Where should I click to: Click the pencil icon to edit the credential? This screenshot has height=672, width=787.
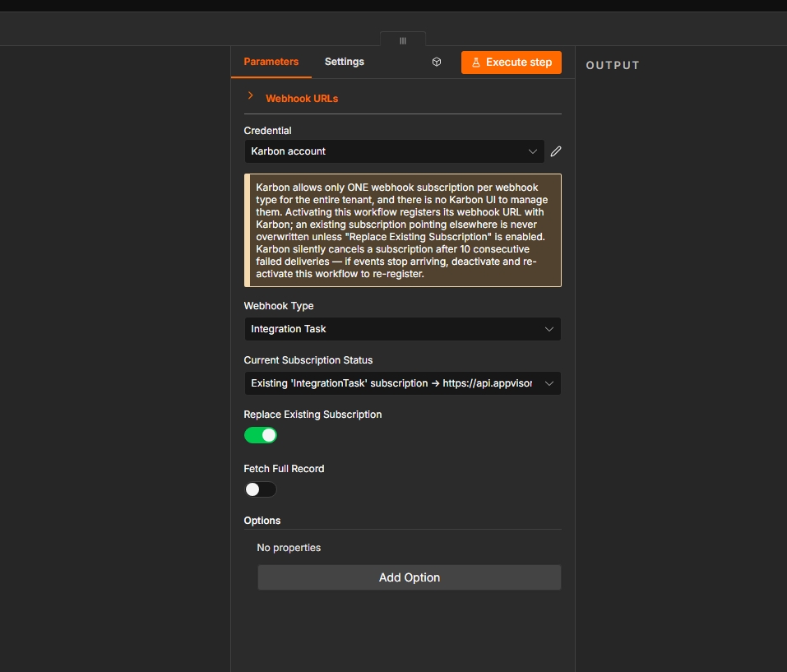point(556,151)
